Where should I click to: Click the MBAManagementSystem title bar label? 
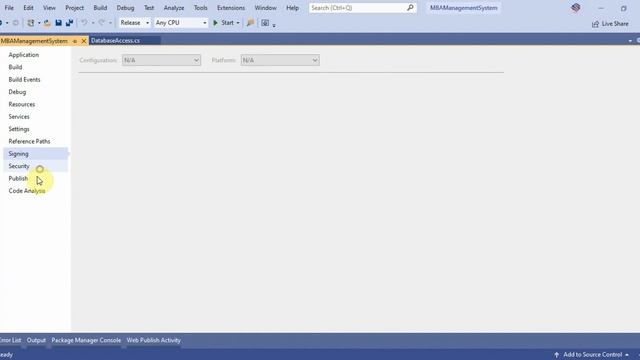(464, 8)
